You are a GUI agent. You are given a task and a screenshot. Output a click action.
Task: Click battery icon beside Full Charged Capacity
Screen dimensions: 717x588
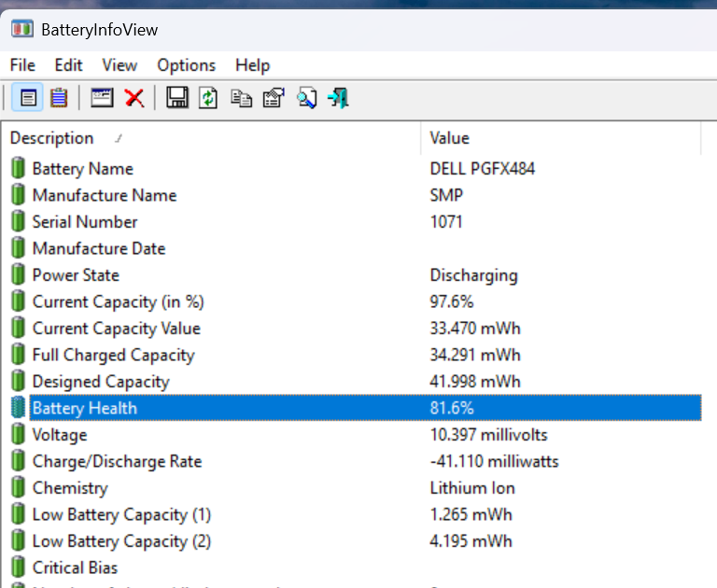click(18, 354)
